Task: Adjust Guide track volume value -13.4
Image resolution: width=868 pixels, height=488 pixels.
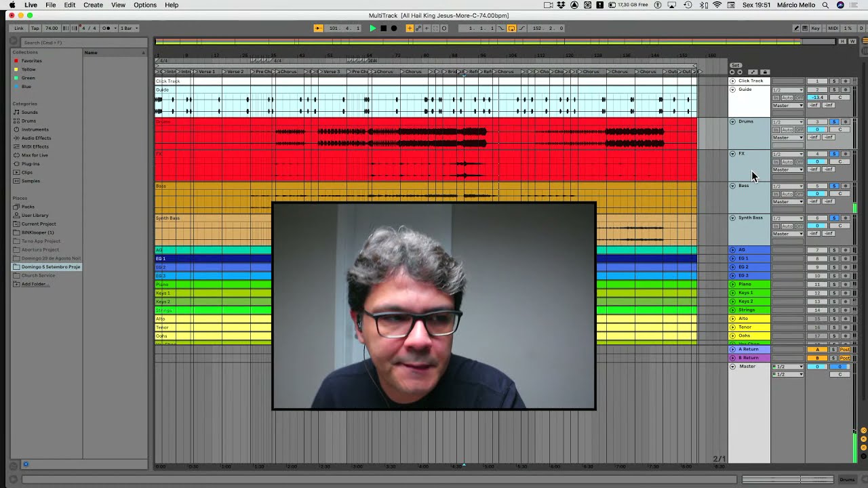Action: (x=817, y=98)
